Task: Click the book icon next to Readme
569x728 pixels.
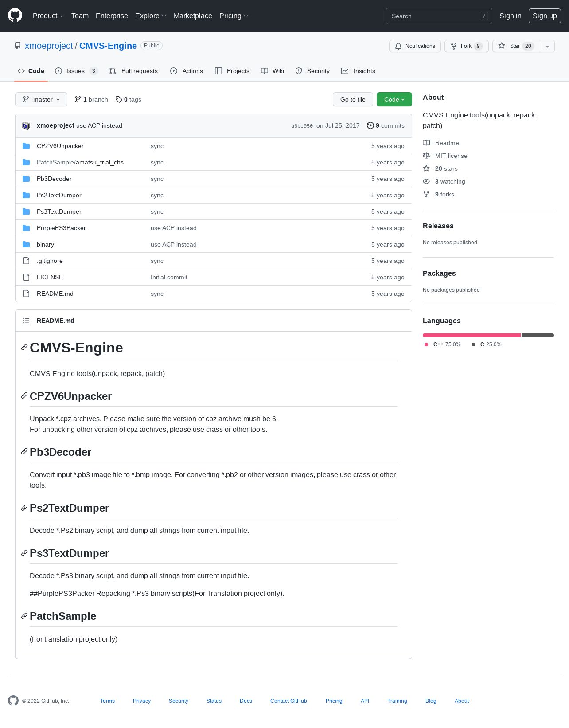Action: point(426,143)
